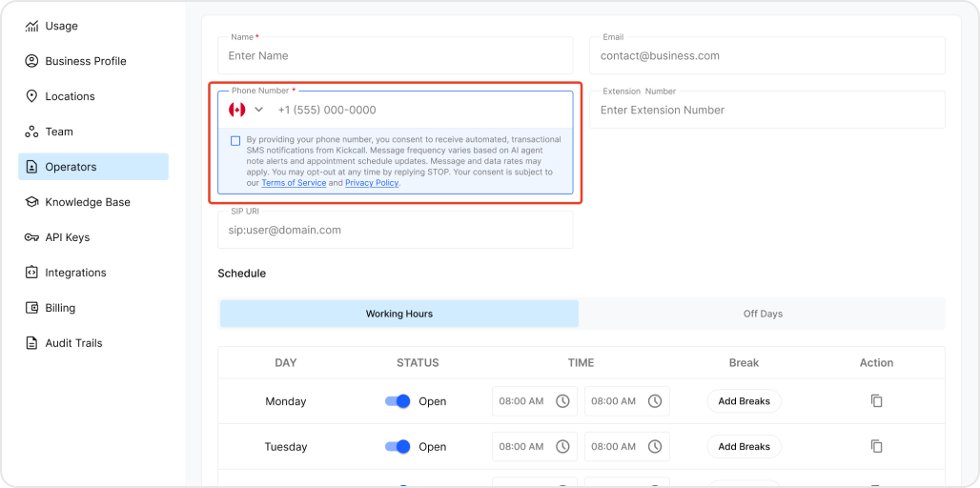
Task: Click the Team icon in sidebar
Action: point(31,132)
